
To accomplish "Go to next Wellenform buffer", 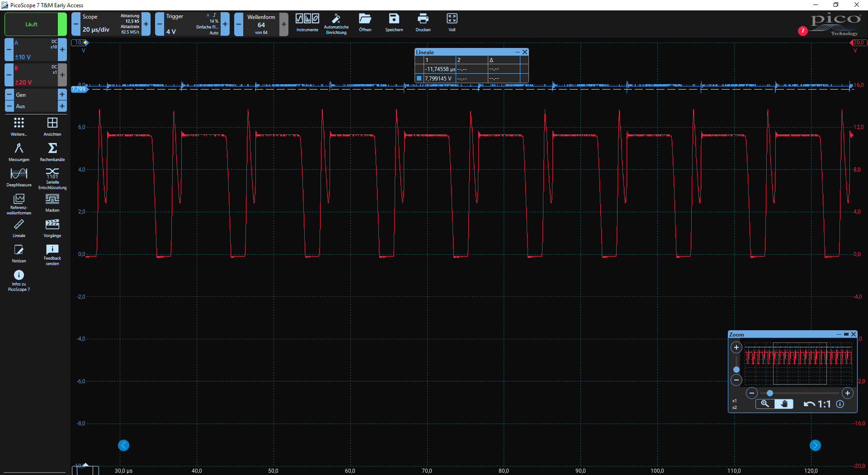I will pyautogui.click(x=284, y=24).
